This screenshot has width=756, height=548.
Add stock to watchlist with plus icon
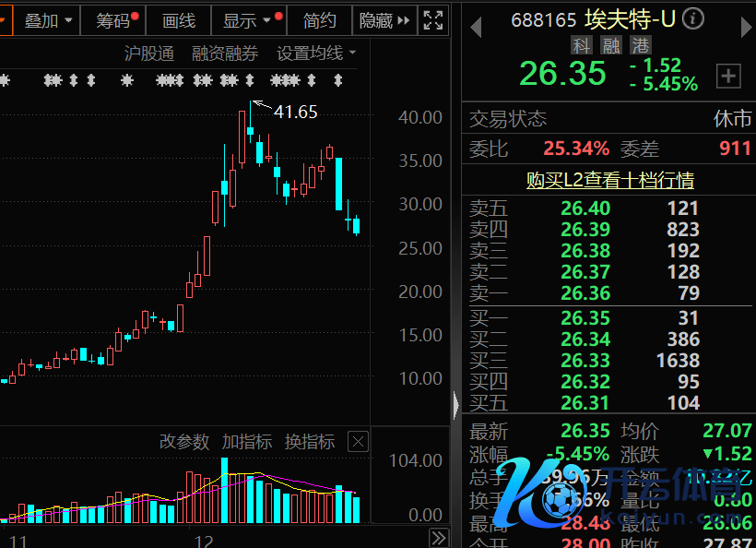click(728, 77)
